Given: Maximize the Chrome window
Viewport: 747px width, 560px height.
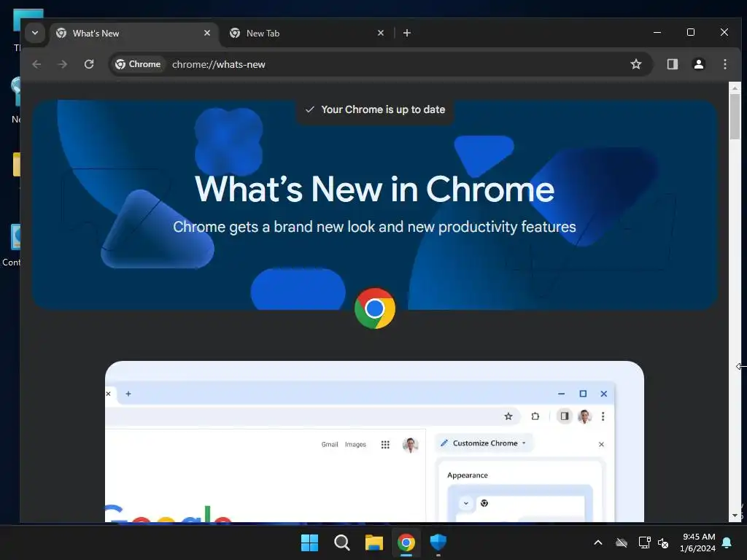Looking at the screenshot, I should 690,32.
